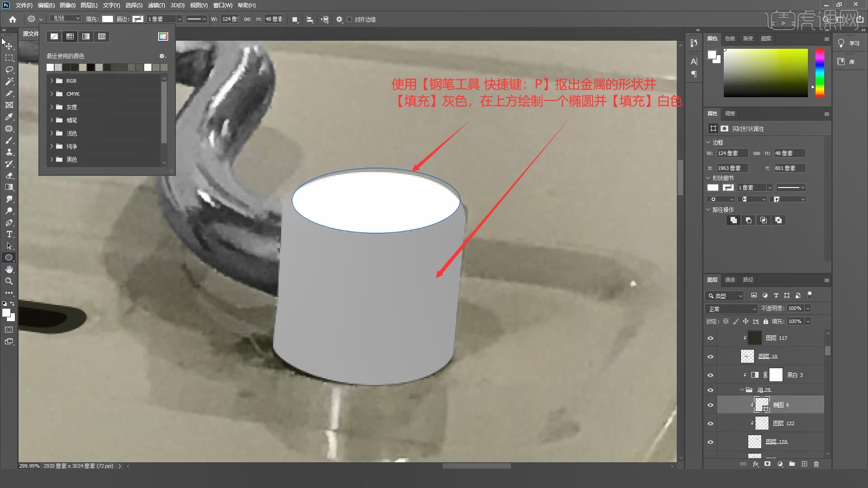Viewport: 868px width, 488px height.
Task: Toggle visibility of 图层 117
Action: [x=710, y=338]
